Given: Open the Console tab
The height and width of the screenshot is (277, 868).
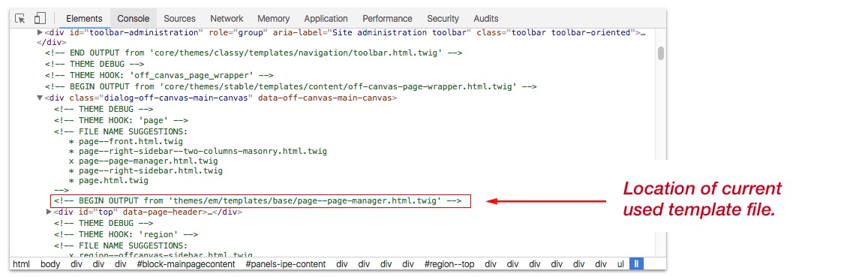Looking at the screenshot, I should 134,18.
